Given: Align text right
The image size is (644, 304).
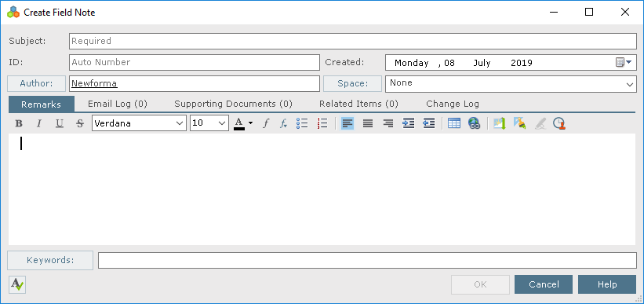Looking at the screenshot, I should click(x=388, y=123).
